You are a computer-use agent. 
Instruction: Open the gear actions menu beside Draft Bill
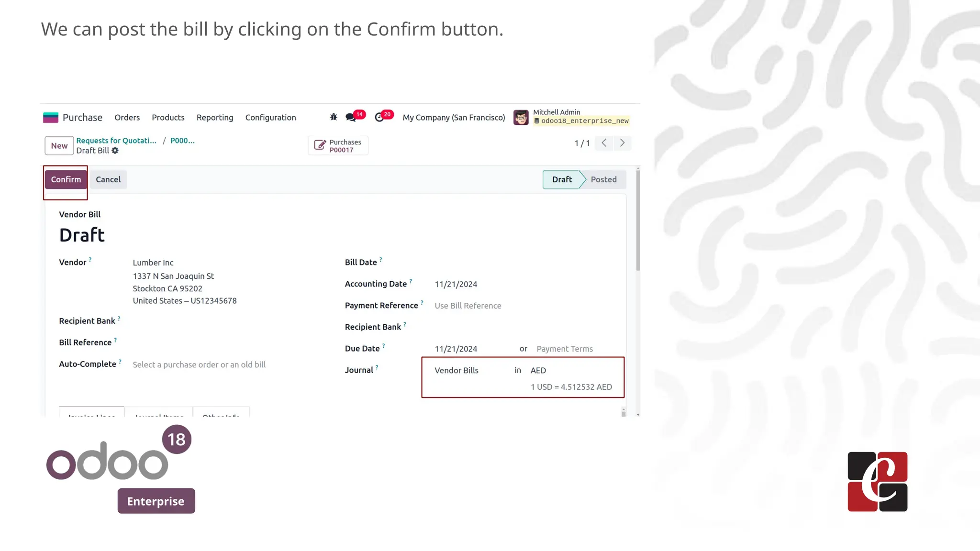click(x=115, y=151)
